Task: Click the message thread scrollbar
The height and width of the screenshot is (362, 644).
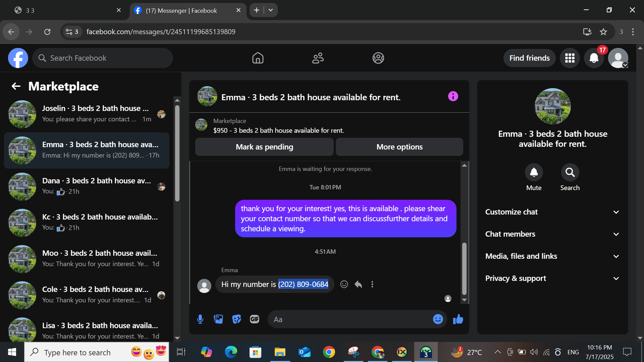Action: [x=464, y=268]
